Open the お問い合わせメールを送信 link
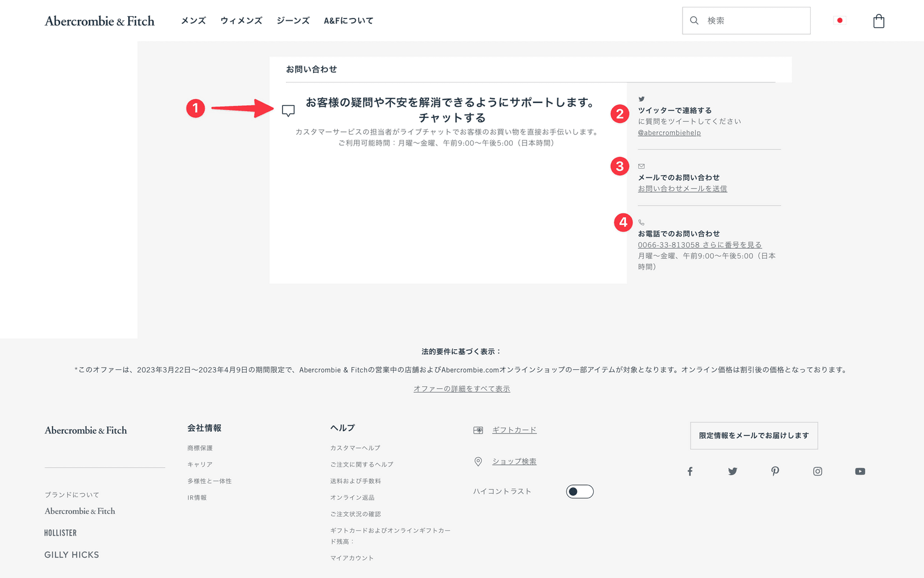924x578 pixels. click(x=682, y=189)
